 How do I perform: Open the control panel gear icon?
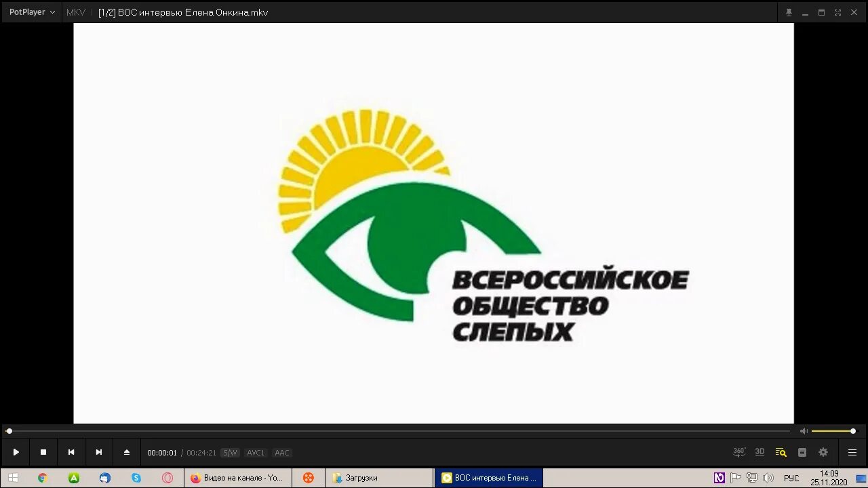click(823, 452)
